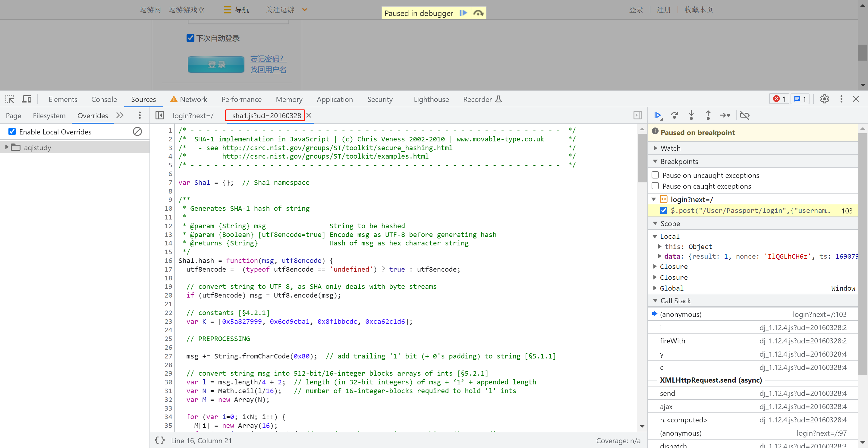Expand the Watch section

670,148
